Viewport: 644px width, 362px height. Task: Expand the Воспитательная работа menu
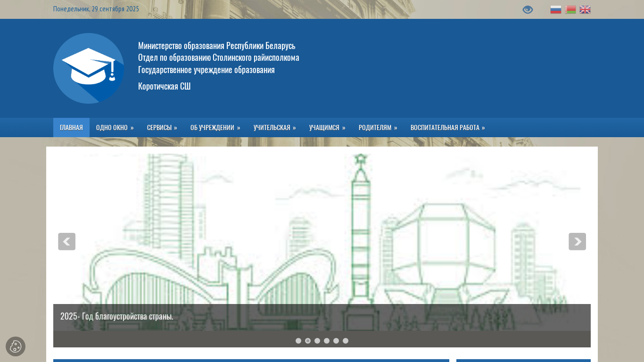click(448, 127)
